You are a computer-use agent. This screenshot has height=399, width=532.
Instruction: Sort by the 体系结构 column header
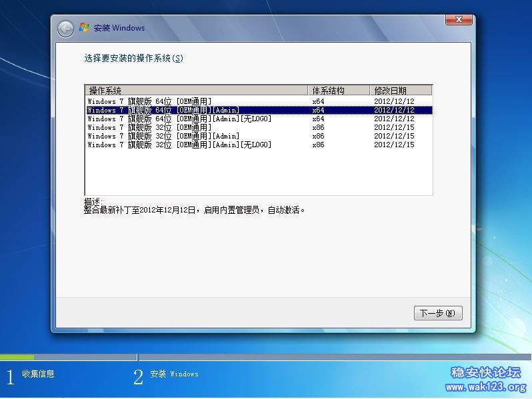coord(339,90)
